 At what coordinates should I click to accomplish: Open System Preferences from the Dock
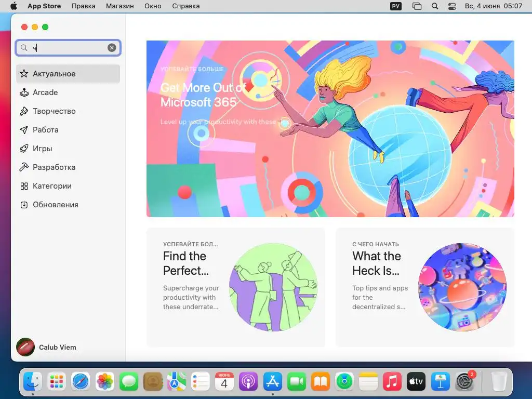[465, 382]
